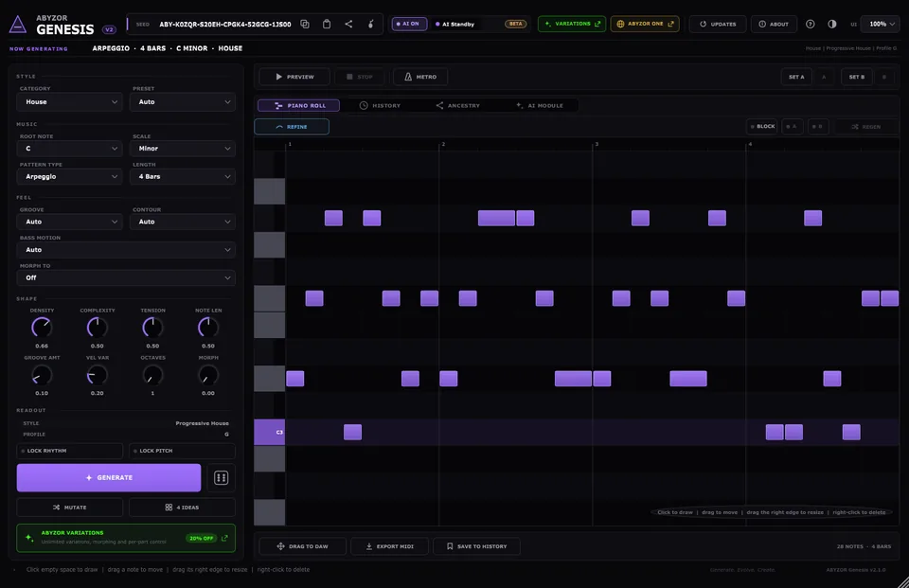909x588 pixels.
Task: Click the guitar icon next to share
Action: tap(370, 24)
